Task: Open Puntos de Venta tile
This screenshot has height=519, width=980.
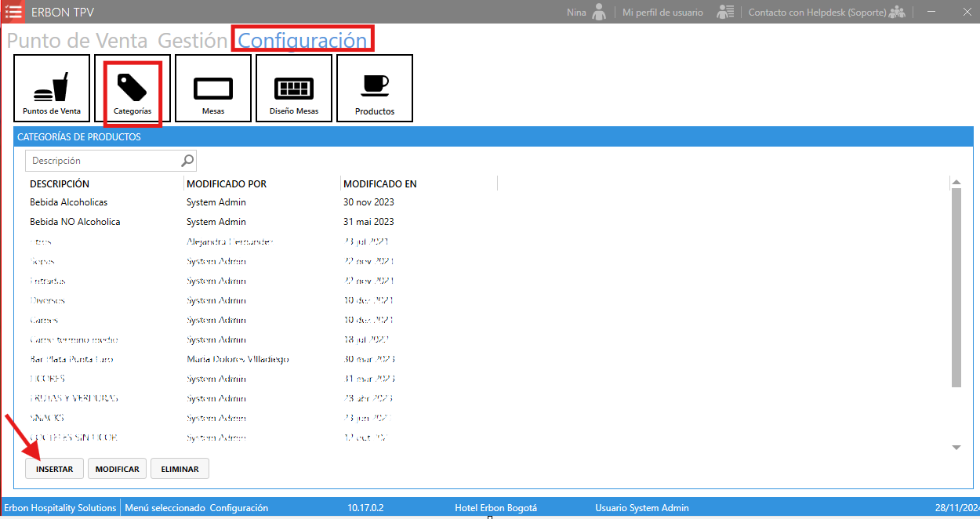Action: 52,89
